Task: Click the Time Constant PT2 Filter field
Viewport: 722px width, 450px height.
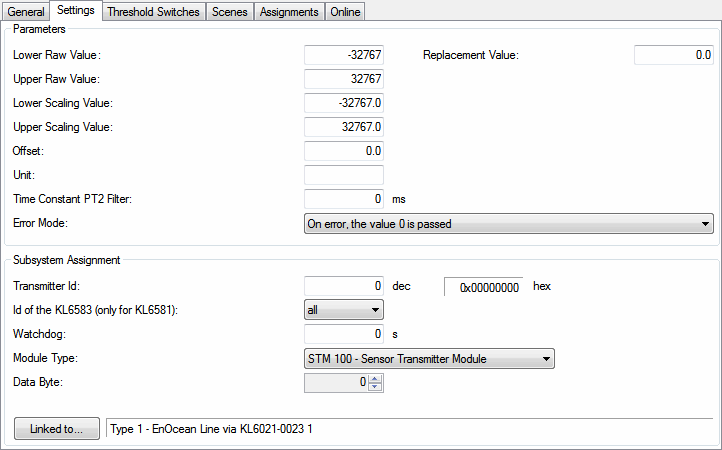Action: 344,199
